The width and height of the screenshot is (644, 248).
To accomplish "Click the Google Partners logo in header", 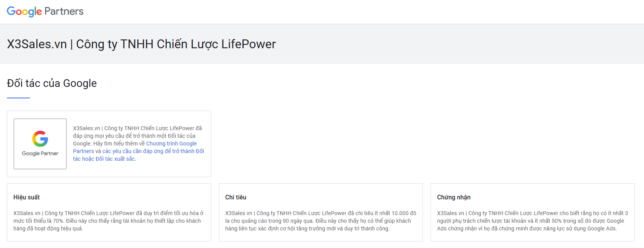I will click(x=45, y=11).
